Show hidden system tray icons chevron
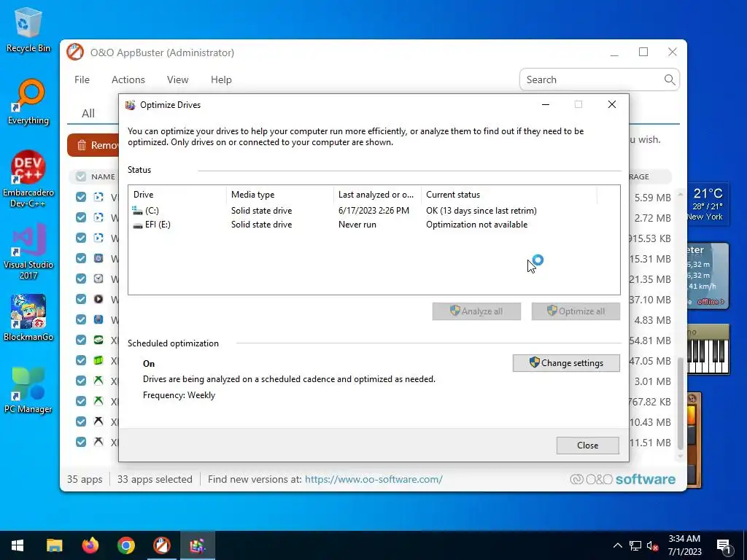747x560 pixels. pyautogui.click(x=617, y=545)
